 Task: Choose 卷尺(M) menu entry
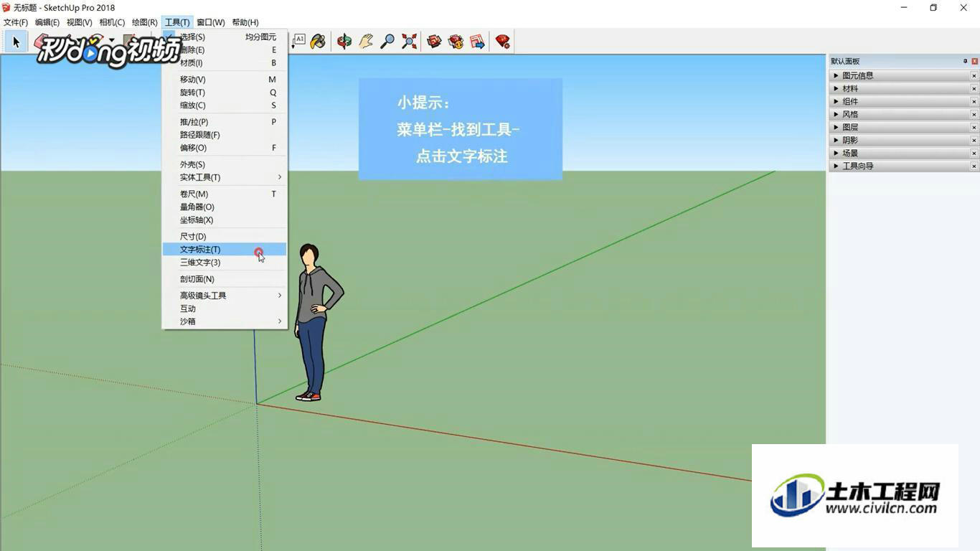pos(225,194)
